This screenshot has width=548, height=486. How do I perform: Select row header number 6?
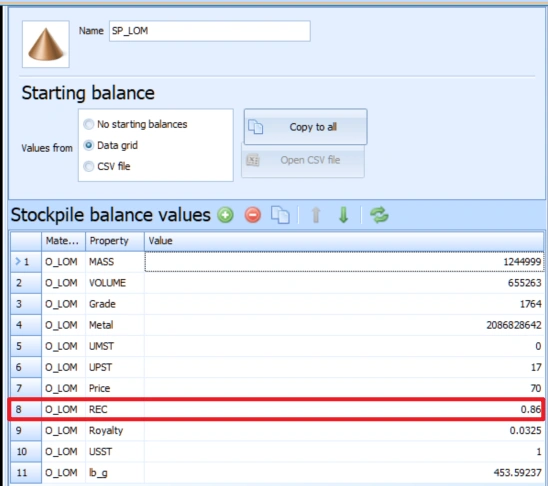click(26, 367)
